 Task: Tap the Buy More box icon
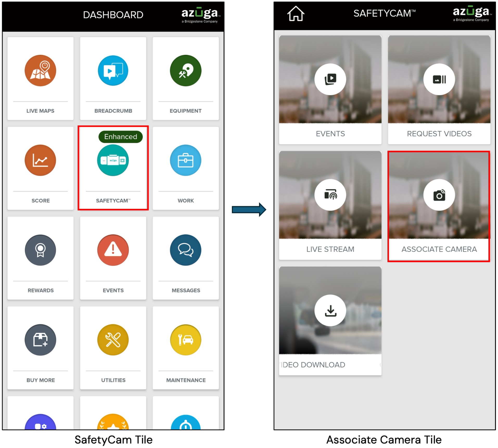click(x=40, y=340)
